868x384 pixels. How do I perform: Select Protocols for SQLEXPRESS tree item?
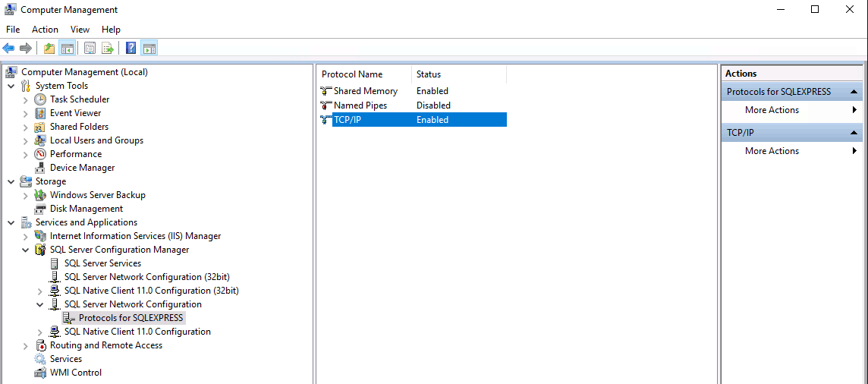coord(131,318)
